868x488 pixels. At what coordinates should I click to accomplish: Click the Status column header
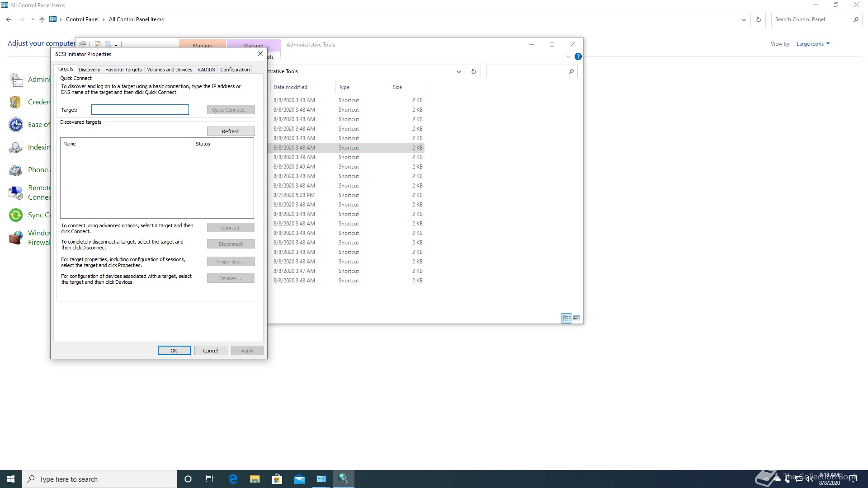point(223,144)
